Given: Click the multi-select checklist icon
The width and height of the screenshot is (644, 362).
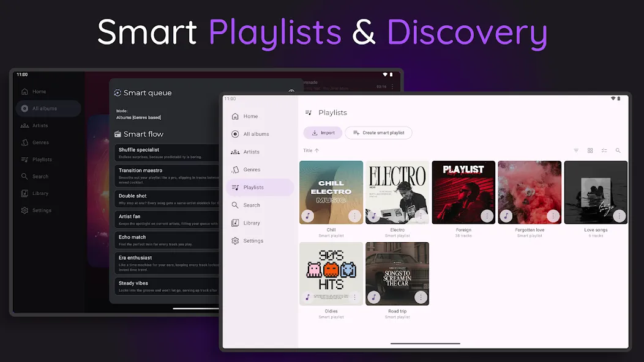Looking at the screenshot, I should tap(604, 150).
